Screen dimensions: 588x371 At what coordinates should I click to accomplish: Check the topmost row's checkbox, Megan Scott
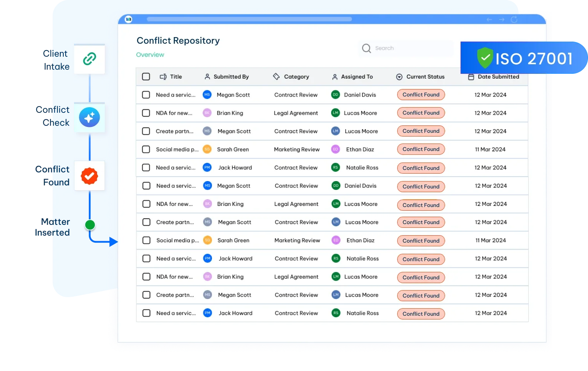146,95
